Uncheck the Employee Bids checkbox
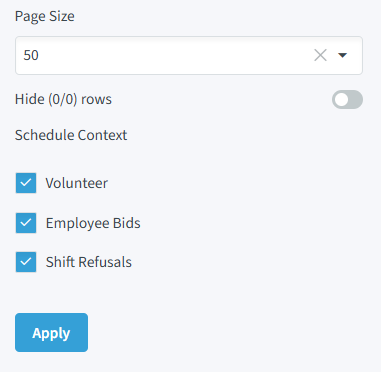Image resolution: width=381 pixels, height=372 pixels. click(x=26, y=223)
